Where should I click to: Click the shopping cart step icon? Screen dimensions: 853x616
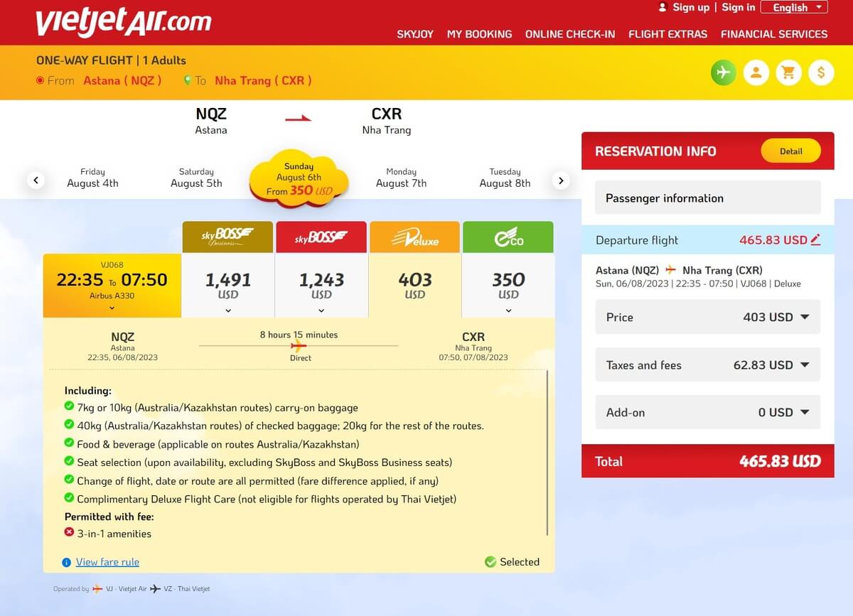[x=789, y=72]
